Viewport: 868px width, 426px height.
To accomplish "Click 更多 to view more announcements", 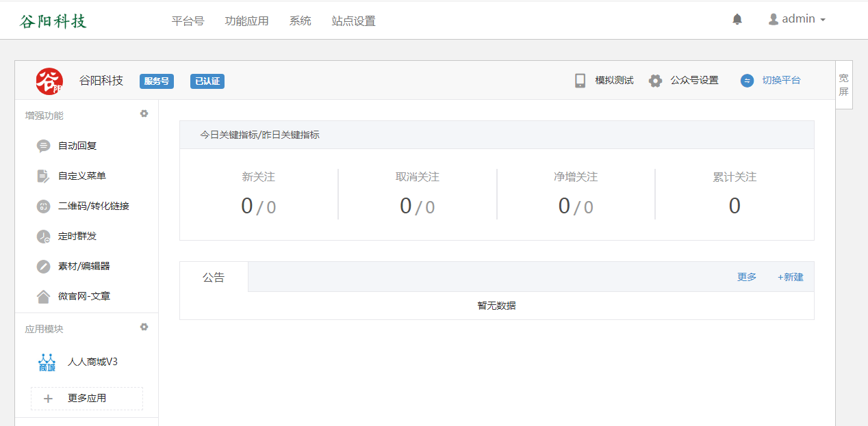I will click(746, 276).
